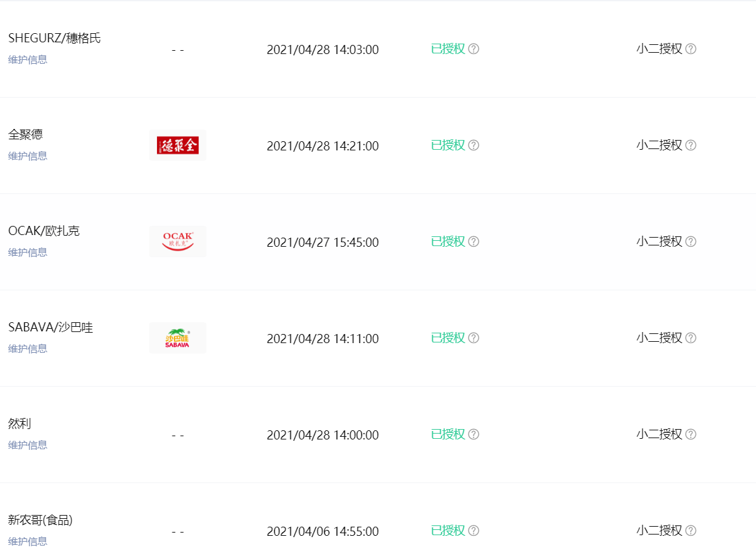
Task: Open help icon beside 已授权 for SABAVA/沙巴哇
Action: [x=473, y=338]
